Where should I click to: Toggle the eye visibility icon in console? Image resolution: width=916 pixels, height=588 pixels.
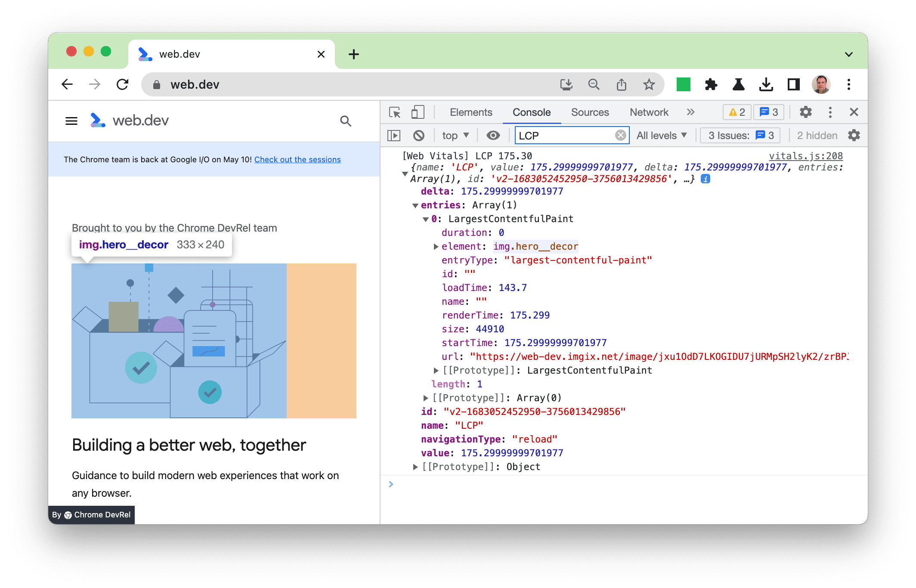(x=494, y=136)
